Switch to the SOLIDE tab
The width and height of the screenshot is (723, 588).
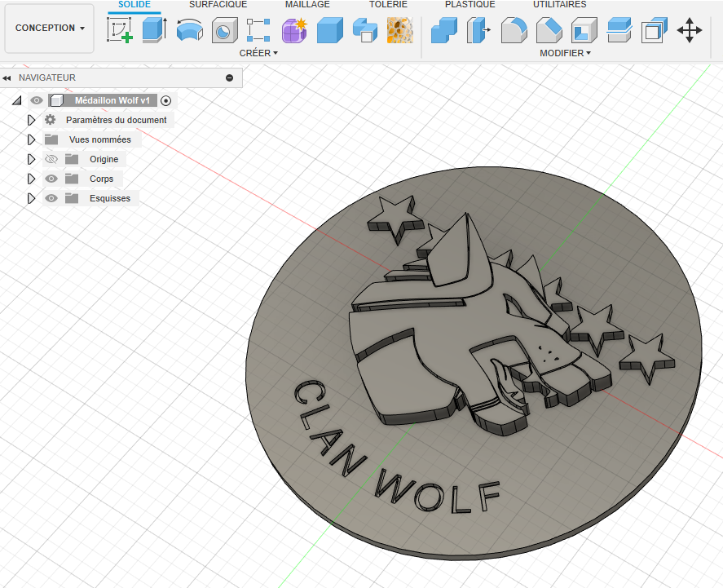point(134,5)
